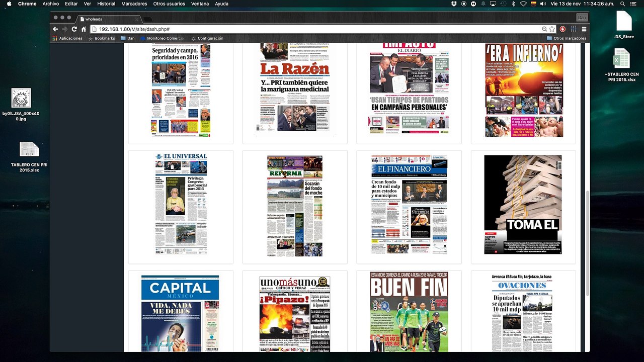Bookmark this page with the star icon
This screenshot has height=362, width=644.
[x=552, y=29]
